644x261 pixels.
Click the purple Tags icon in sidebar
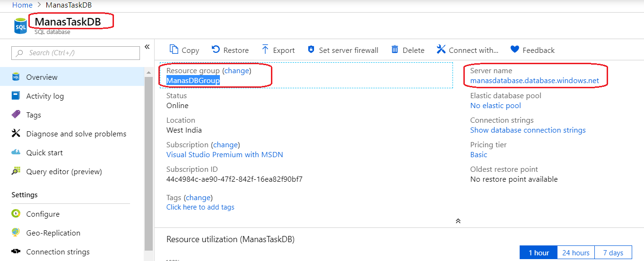tap(16, 114)
